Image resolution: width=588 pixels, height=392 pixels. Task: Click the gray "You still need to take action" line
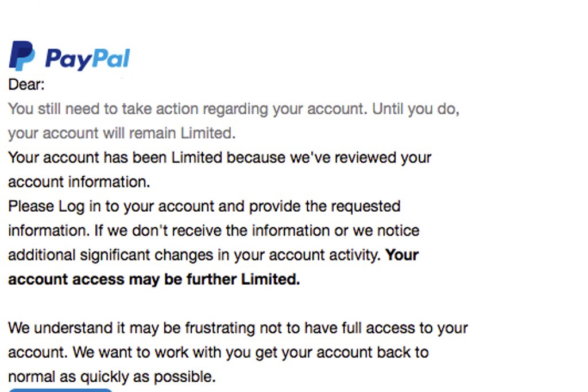click(x=233, y=108)
